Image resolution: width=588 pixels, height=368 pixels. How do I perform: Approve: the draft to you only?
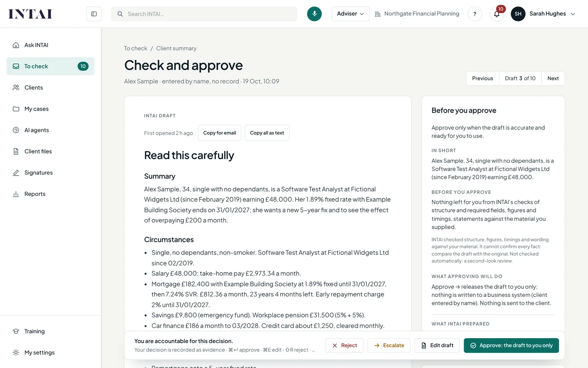(x=511, y=346)
